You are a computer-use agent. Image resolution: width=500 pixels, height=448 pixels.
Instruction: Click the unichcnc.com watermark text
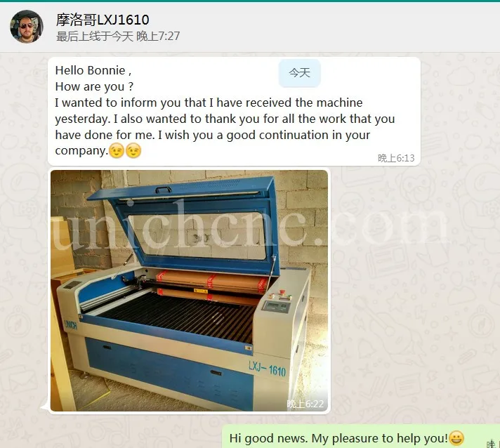(249, 224)
